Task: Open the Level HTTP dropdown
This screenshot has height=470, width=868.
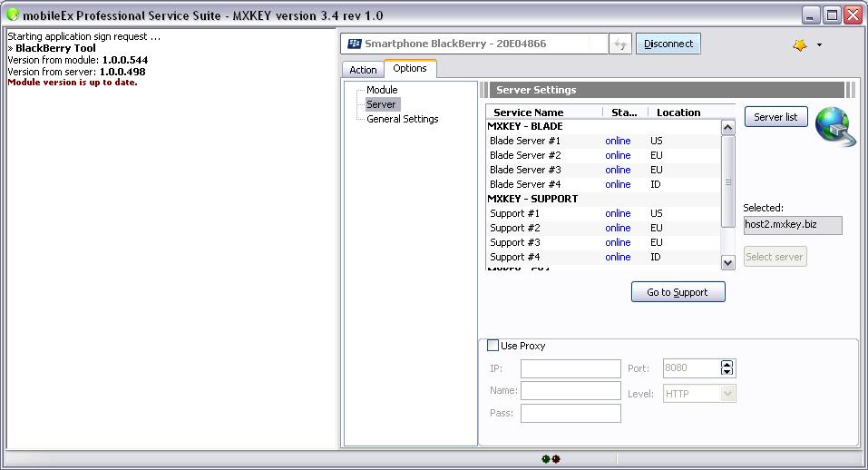Action: click(727, 394)
